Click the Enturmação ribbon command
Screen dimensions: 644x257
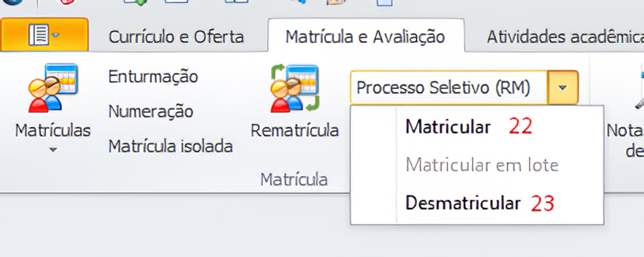[153, 77]
